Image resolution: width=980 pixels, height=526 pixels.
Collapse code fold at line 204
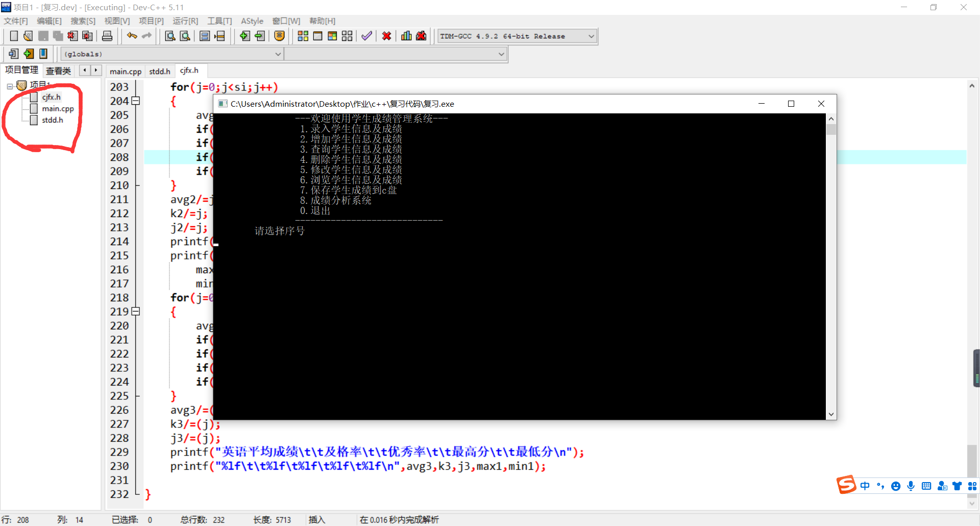pyautogui.click(x=135, y=101)
